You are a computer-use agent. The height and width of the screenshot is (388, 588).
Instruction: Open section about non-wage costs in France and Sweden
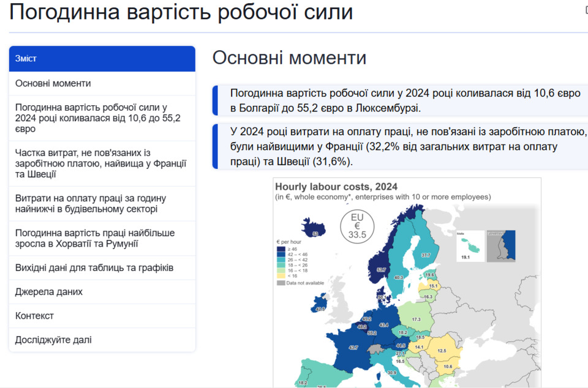point(100,163)
